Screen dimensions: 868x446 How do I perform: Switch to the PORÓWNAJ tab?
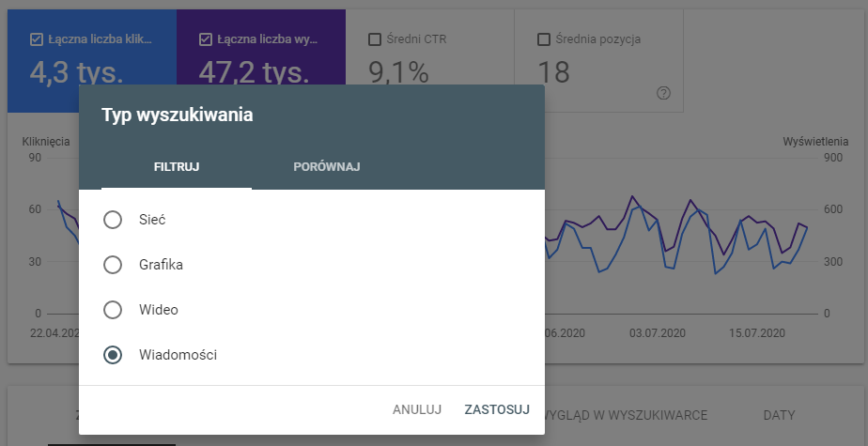(327, 166)
